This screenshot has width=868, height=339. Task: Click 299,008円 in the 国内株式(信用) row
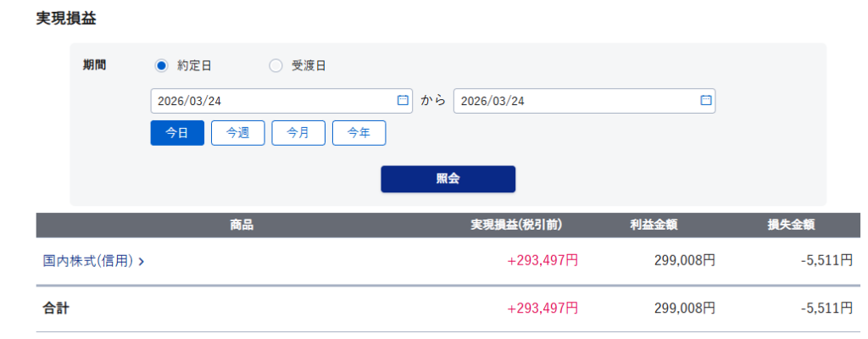pos(685,261)
